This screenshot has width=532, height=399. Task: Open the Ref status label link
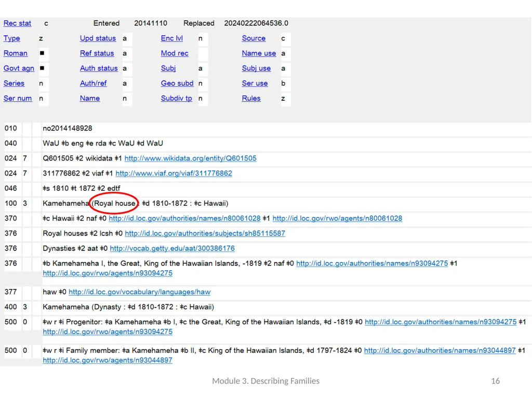point(97,54)
